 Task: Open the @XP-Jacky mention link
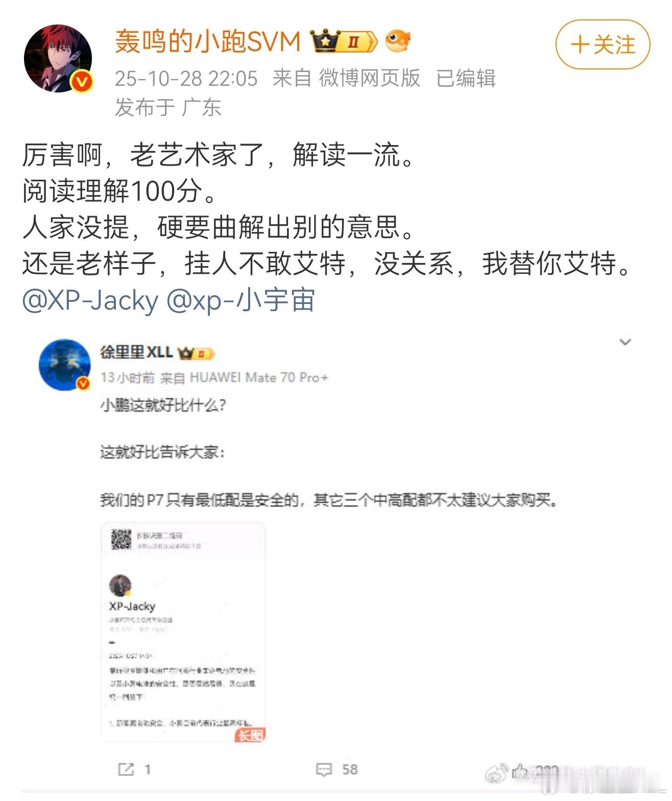[x=90, y=301]
